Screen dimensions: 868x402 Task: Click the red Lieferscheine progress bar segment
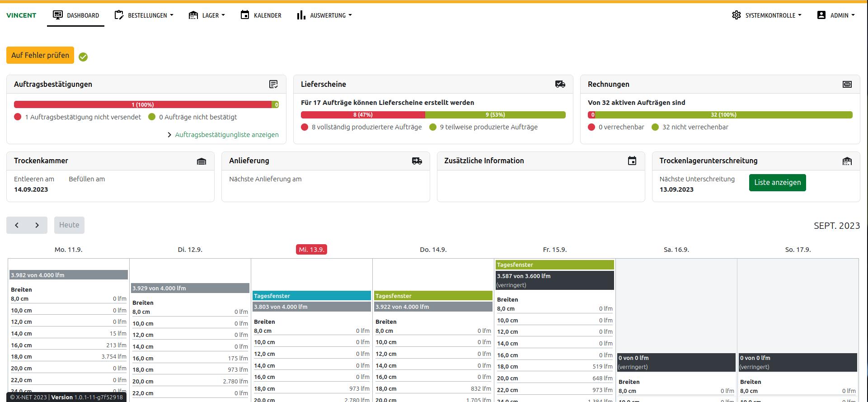click(362, 115)
